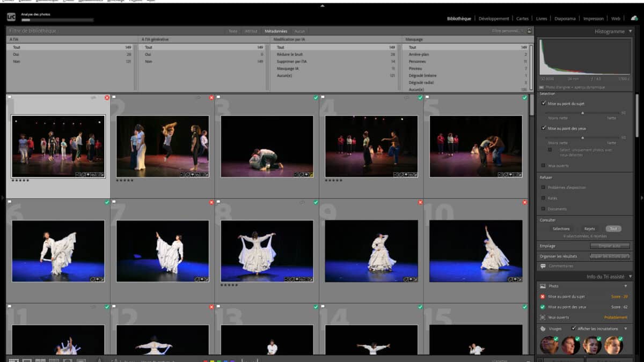Click the green pick checkmark on photo 13

pos(316,307)
